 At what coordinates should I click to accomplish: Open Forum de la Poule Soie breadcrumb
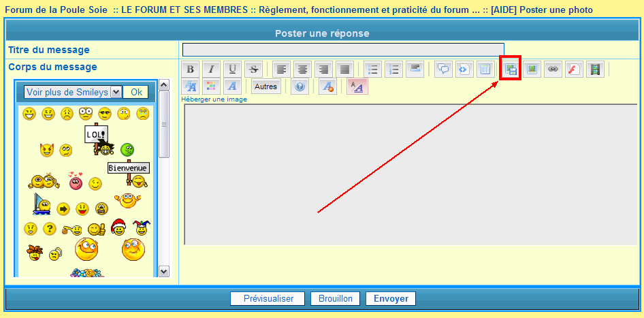pos(57,10)
